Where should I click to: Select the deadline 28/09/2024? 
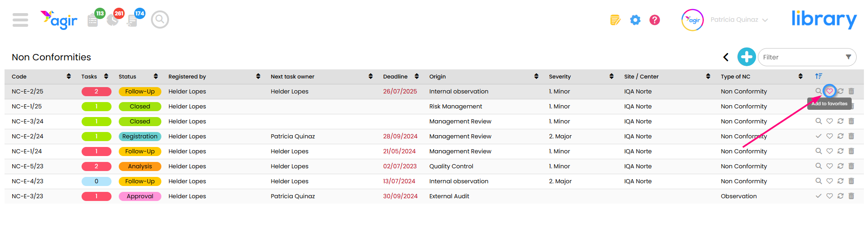pos(400,136)
